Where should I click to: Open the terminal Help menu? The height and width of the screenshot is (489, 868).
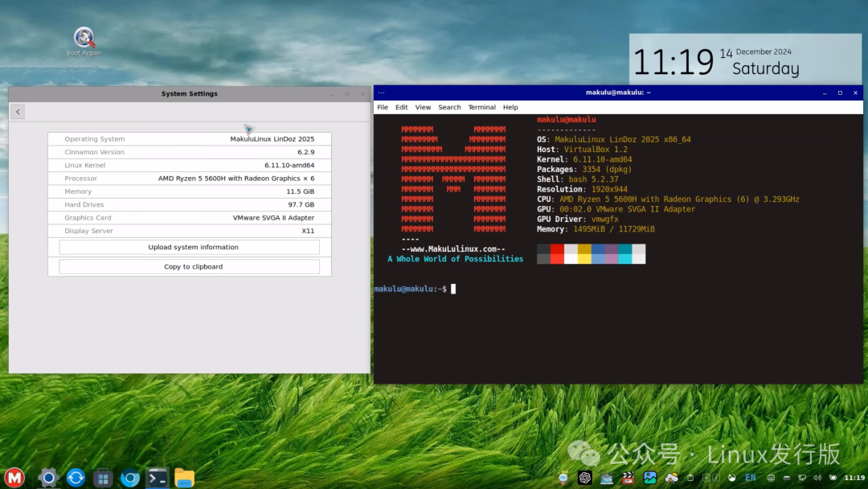pos(510,107)
